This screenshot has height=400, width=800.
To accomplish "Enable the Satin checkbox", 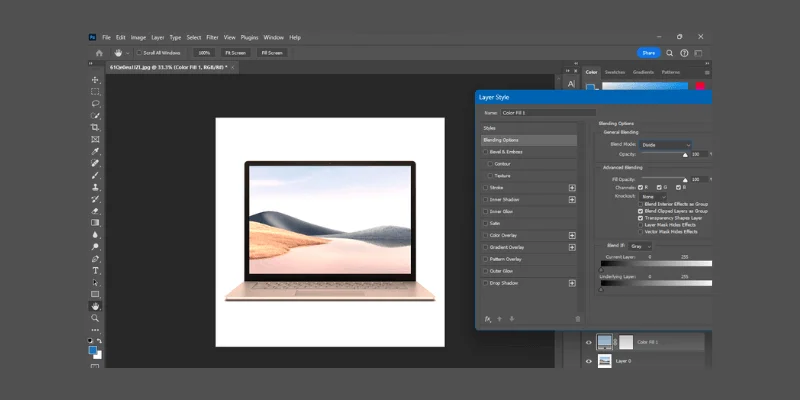I will [x=486, y=223].
